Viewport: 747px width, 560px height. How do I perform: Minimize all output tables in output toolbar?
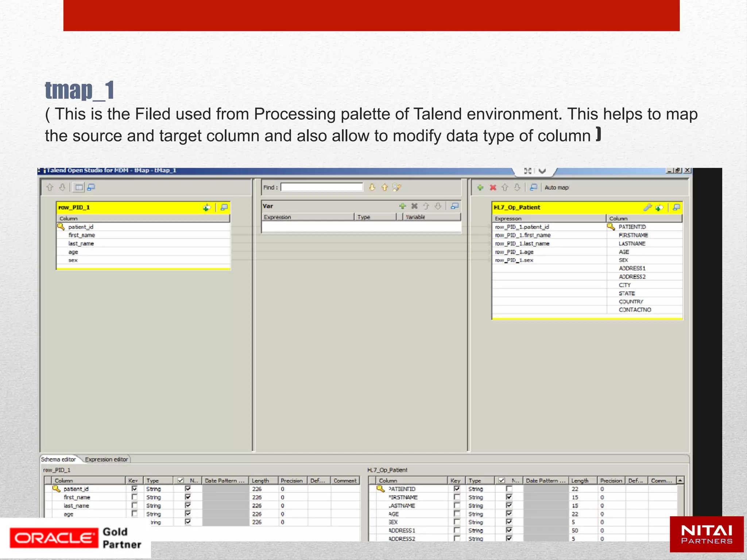tap(534, 187)
